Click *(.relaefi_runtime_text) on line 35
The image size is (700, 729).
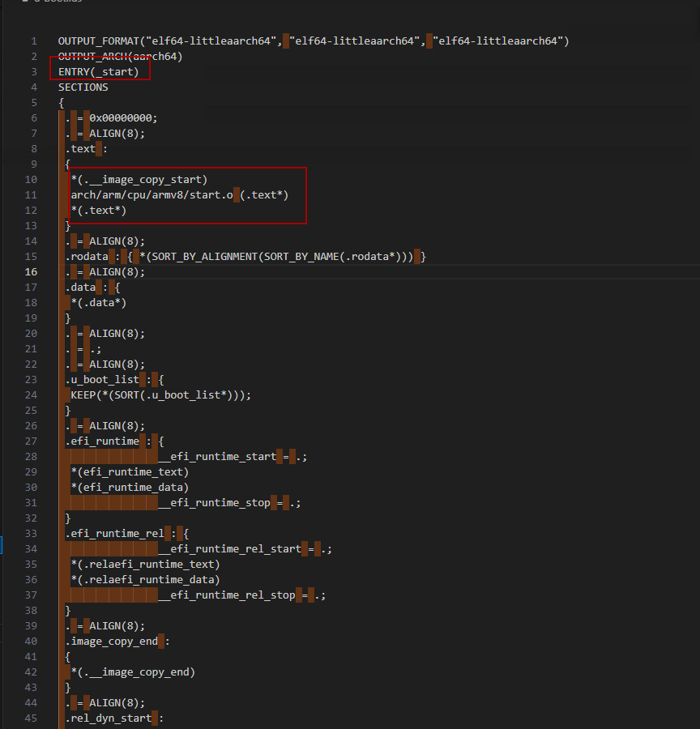(145, 564)
